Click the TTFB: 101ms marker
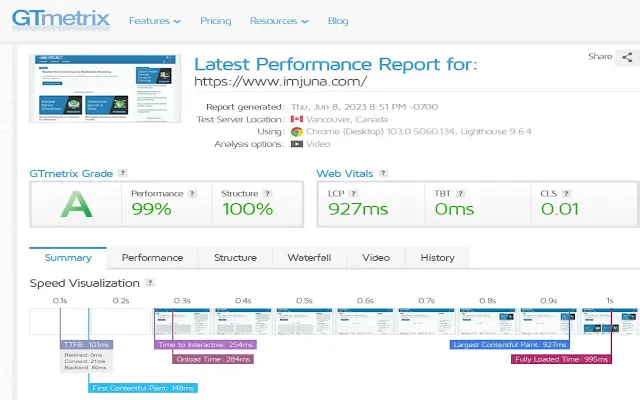Viewport: 640px width, 400px height. pos(87,344)
